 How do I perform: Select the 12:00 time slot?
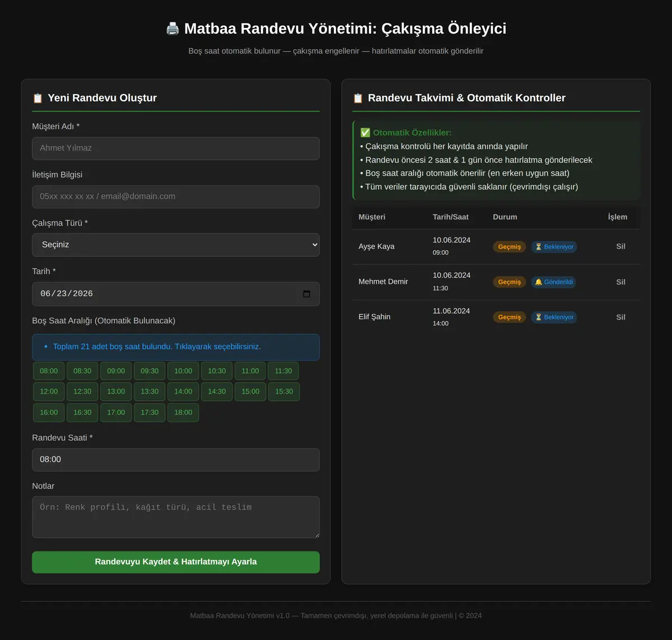(49, 391)
